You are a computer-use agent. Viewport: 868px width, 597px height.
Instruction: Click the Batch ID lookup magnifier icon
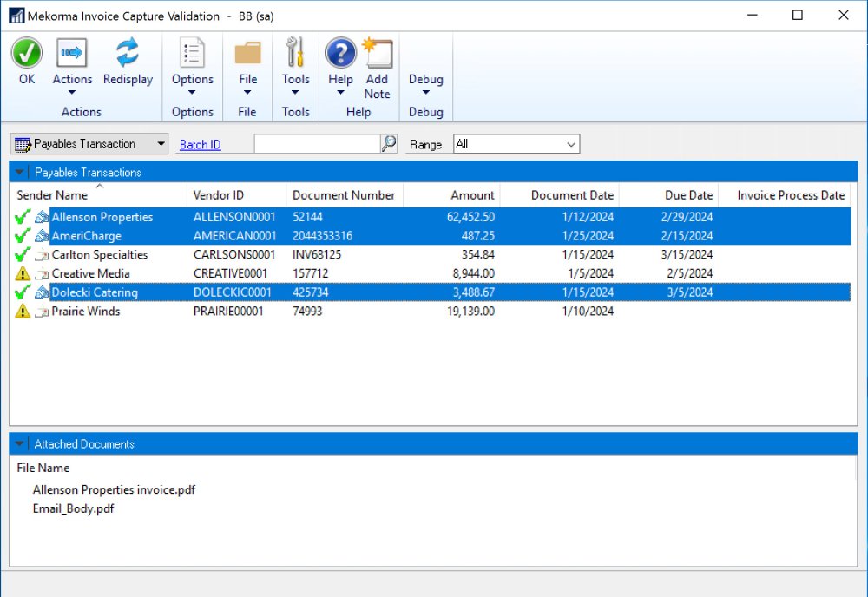point(389,144)
